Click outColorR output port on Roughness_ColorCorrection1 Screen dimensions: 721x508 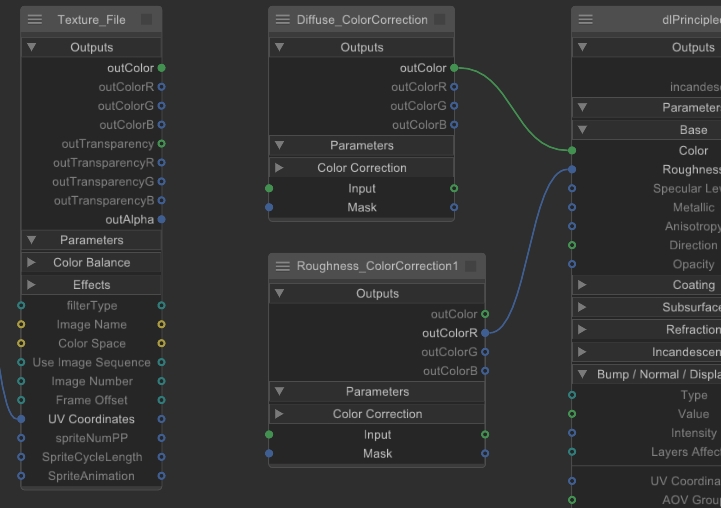tap(485, 333)
